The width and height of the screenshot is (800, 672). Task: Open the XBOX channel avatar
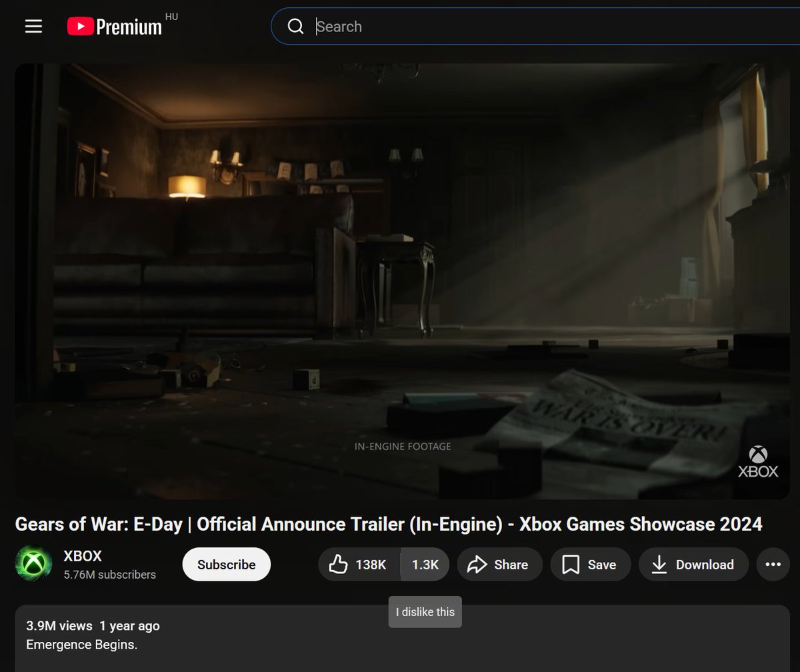pos(33,564)
